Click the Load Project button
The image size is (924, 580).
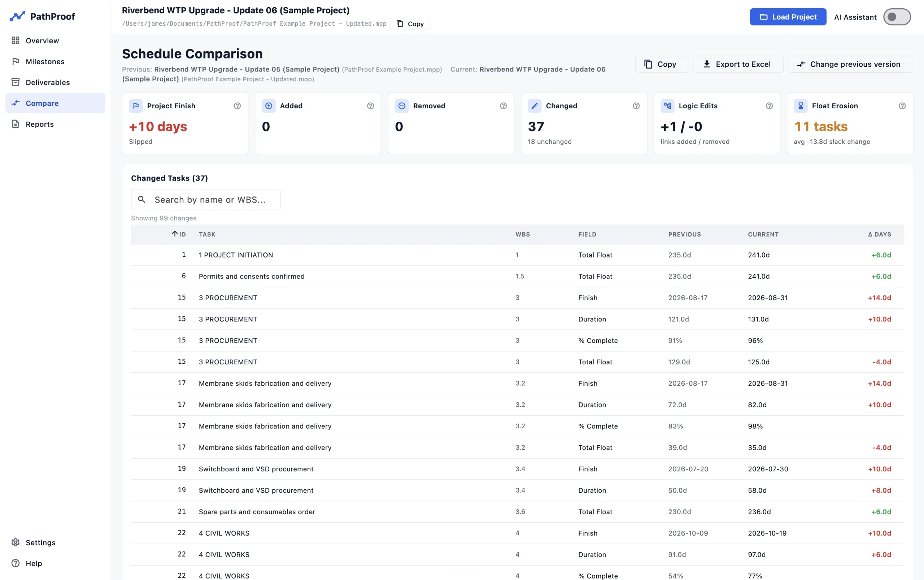(788, 17)
